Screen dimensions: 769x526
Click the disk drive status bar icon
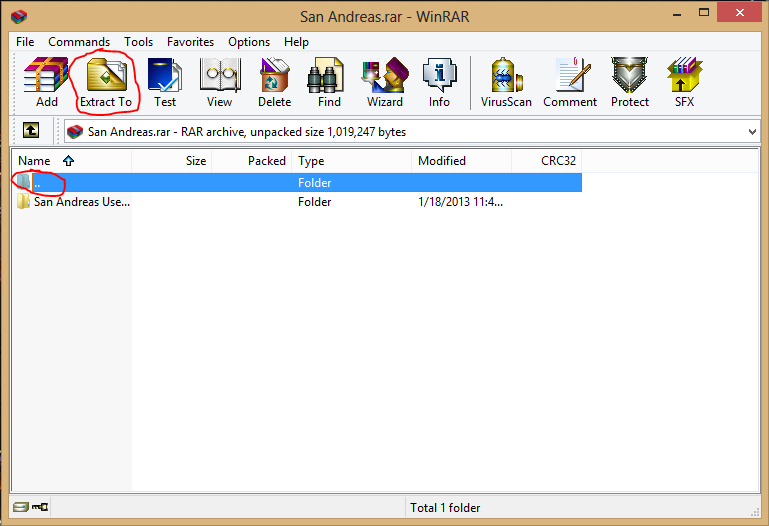pyautogui.click(x=21, y=507)
